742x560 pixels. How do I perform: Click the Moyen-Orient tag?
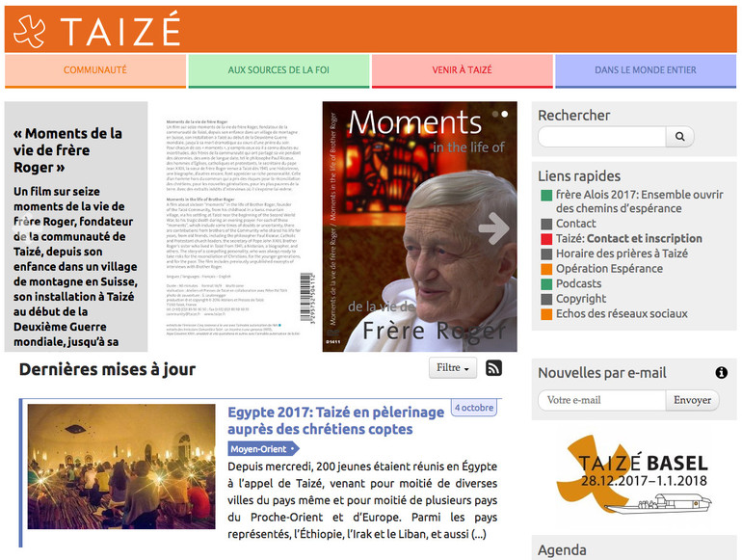263,449
